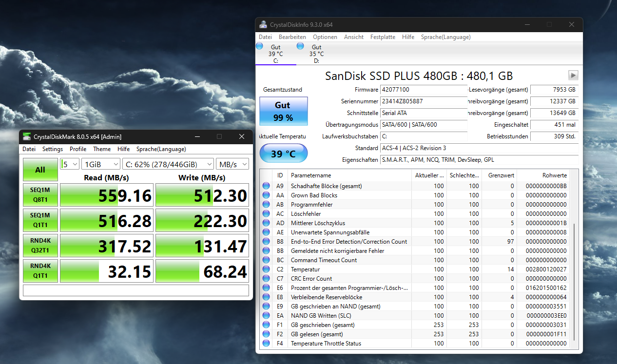Click the next-disk arrow icon beside the drive title
The height and width of the screenshot is (364, 617).
point(573,75)
